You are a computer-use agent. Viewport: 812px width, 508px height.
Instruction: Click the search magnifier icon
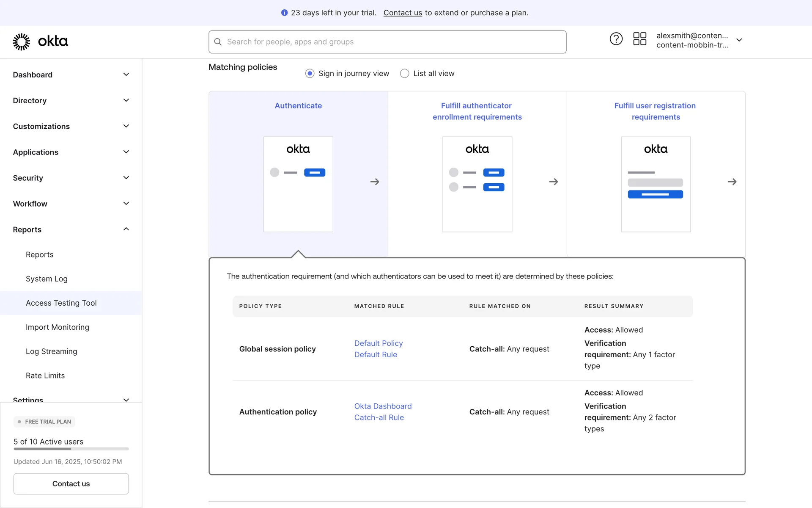click(218, 42)
